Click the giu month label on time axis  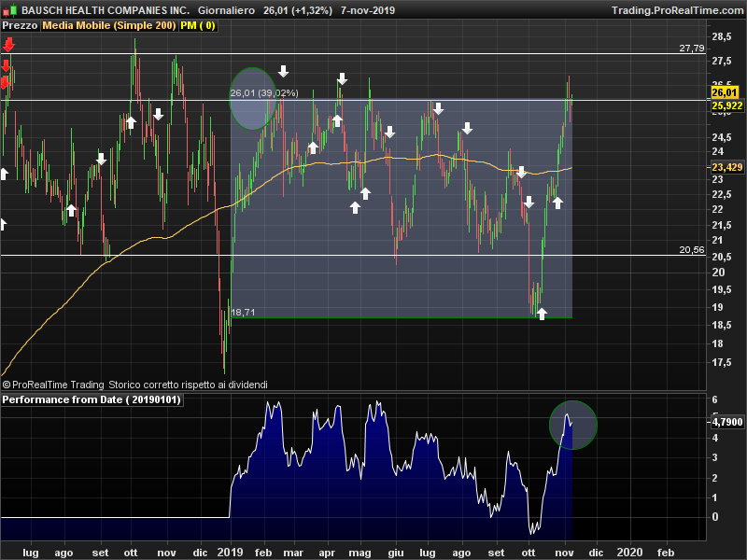click(x=396, y=553)
